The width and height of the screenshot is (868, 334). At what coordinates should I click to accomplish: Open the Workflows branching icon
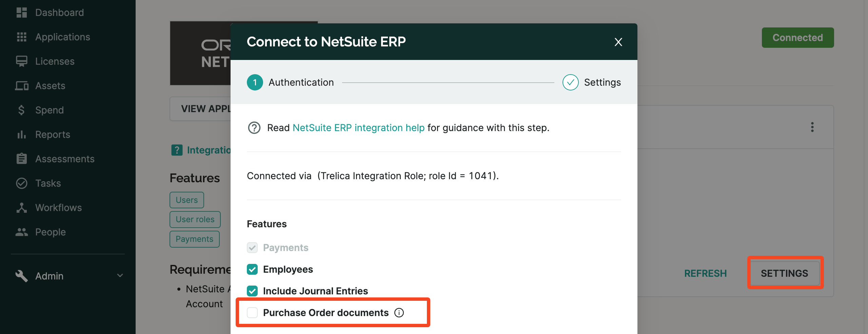click(22, 208)
